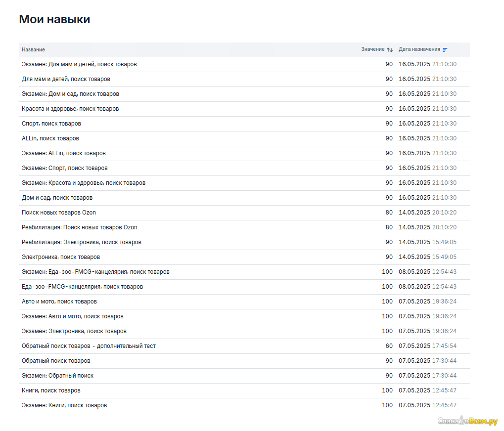This screenshot has width=504, height=431.
Task: Click the Значение column header label
Action: [x=373, y=49]
